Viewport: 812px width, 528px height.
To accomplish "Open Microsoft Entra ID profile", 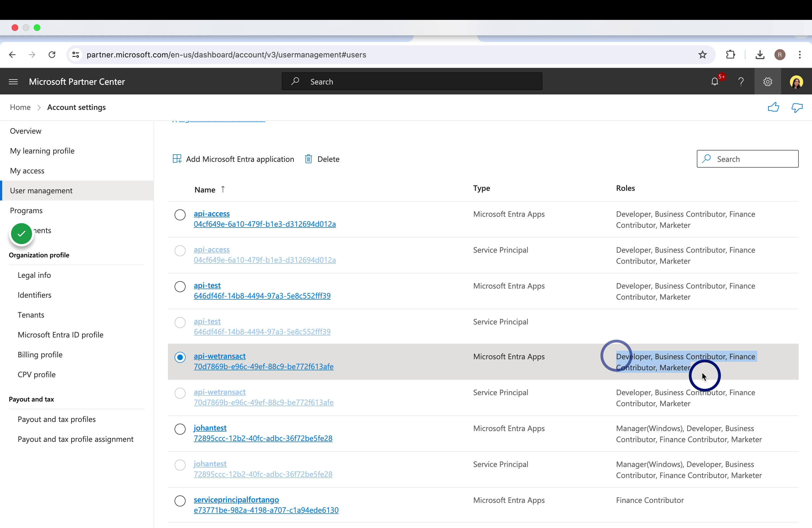I will [x=60, y=335].
